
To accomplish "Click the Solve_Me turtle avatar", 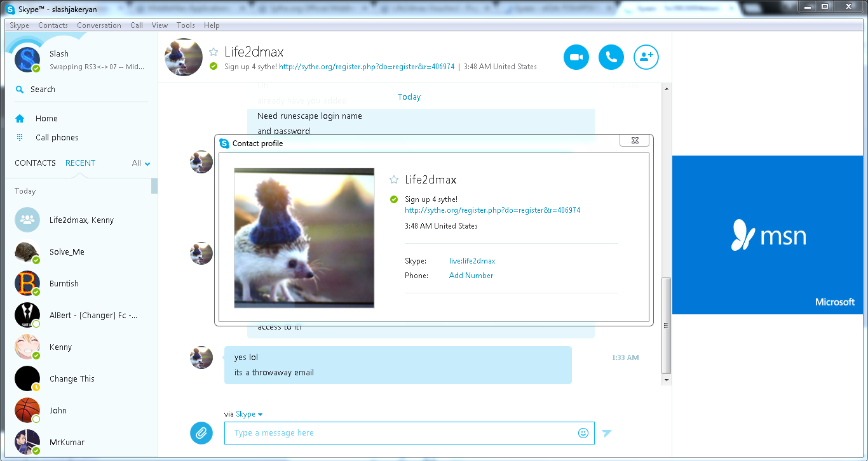I will pos(27,252).
